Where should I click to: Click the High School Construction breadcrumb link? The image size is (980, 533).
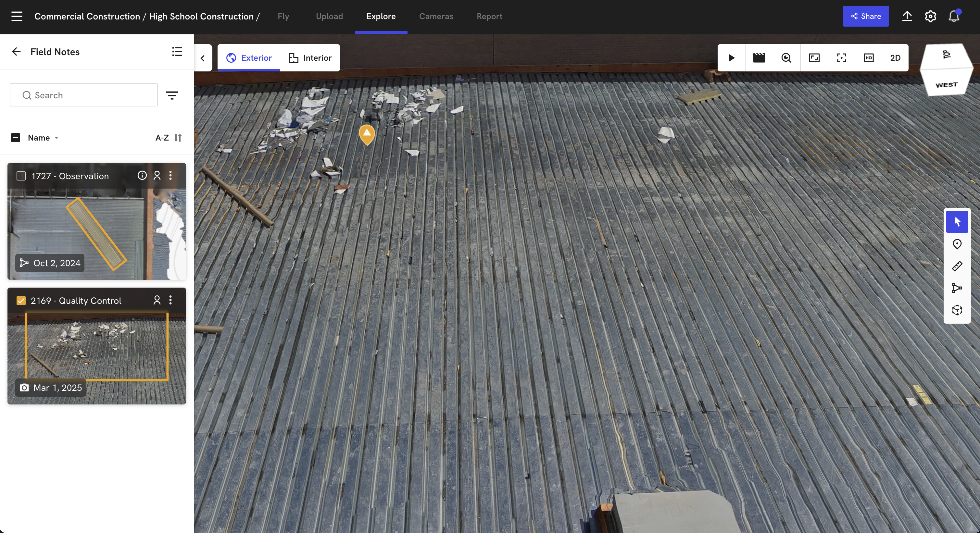click(201, 16)
